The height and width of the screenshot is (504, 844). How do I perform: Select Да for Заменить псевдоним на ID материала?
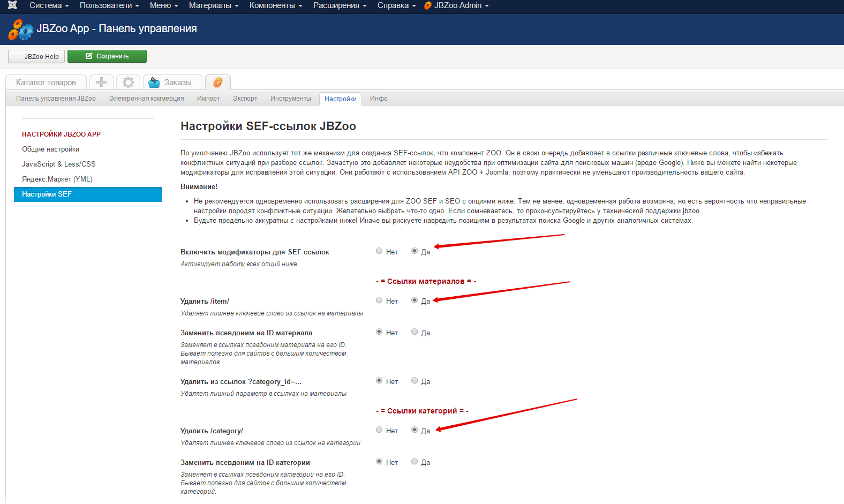[415, 332]
